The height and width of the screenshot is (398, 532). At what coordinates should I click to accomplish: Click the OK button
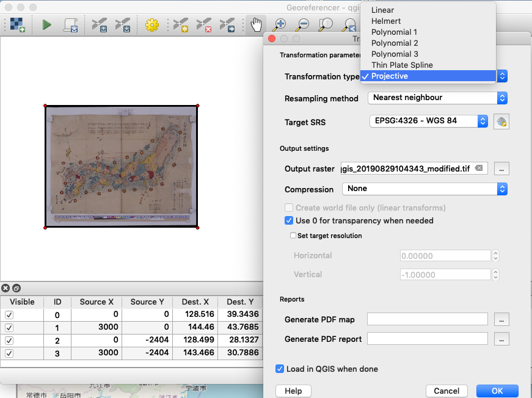(x=497, y=391)
